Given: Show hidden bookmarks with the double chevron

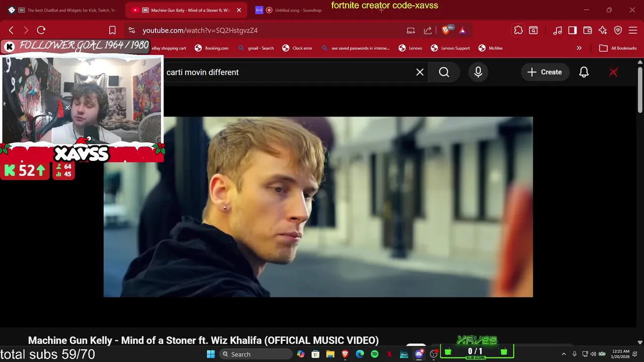Looking at the screenshot, I should [579, 48].
